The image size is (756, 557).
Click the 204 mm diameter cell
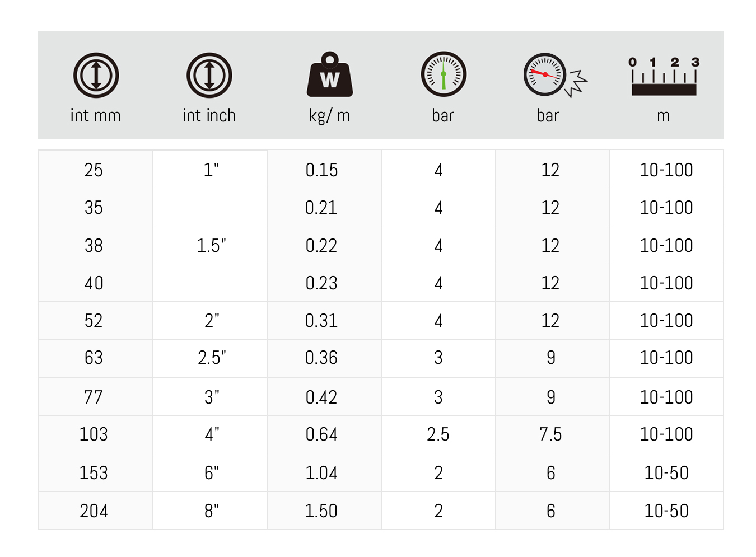[94, 511]
